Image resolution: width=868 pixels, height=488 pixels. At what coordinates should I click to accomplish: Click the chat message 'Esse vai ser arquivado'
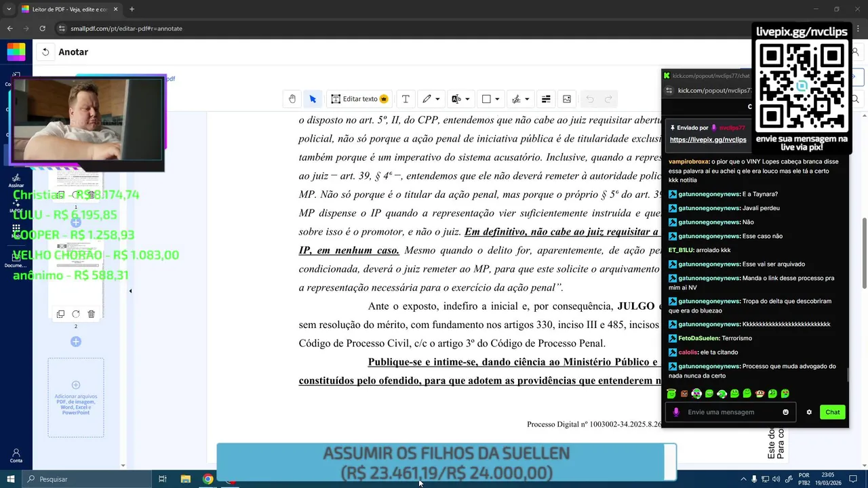[x=774, y=264]
